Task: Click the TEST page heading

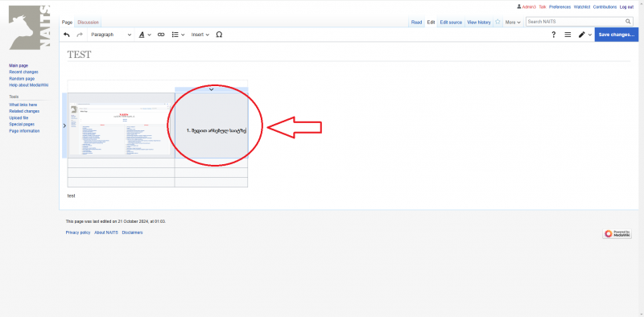Action: [x=79, y=55]
